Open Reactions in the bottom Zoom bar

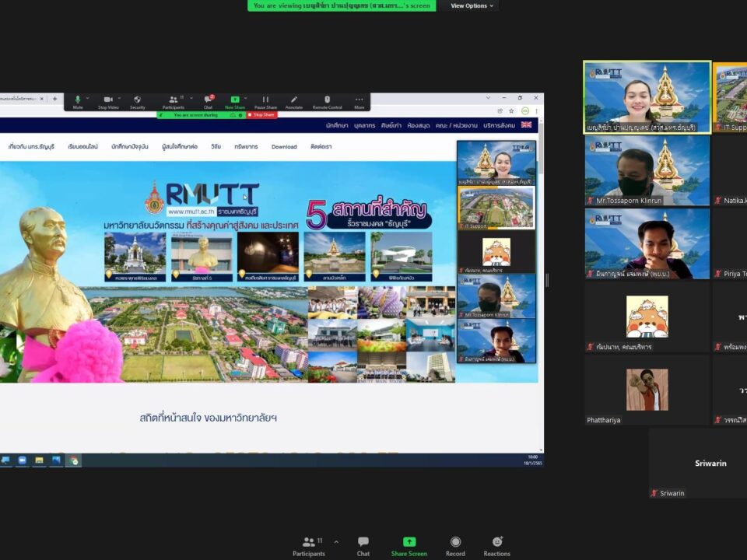coord(497,546)
